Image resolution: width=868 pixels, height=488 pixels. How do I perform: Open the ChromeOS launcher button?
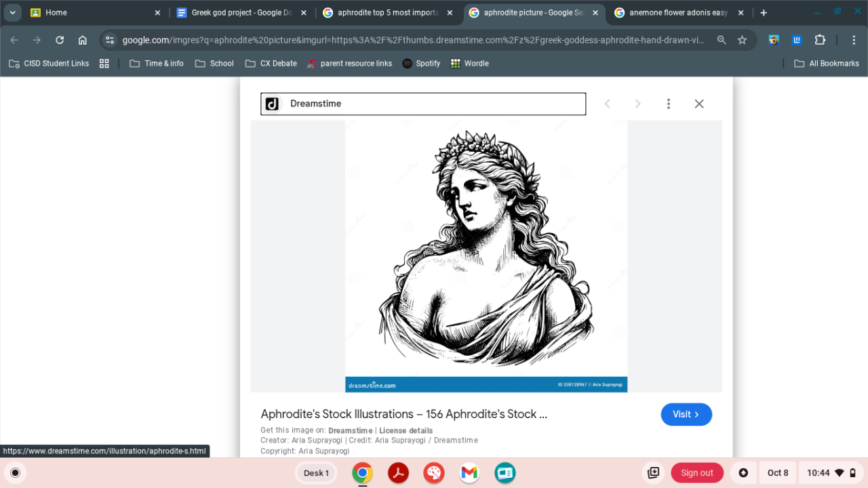[16, 473]
